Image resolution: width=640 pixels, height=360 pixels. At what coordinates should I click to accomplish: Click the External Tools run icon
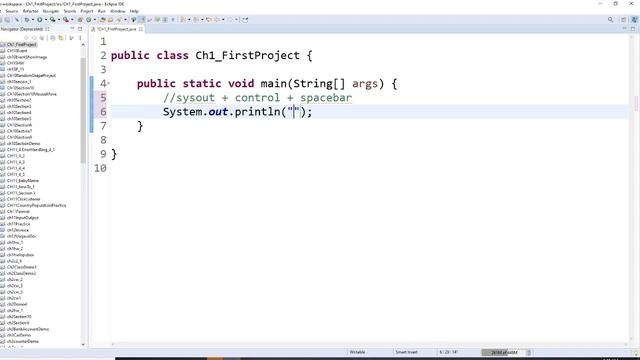pos(65,20)
